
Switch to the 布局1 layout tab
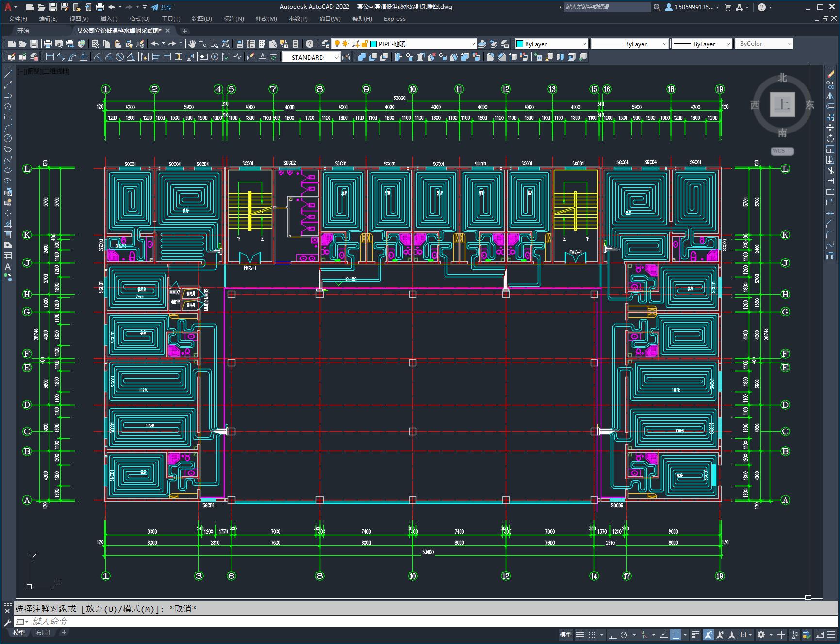[x=43, y=632]
